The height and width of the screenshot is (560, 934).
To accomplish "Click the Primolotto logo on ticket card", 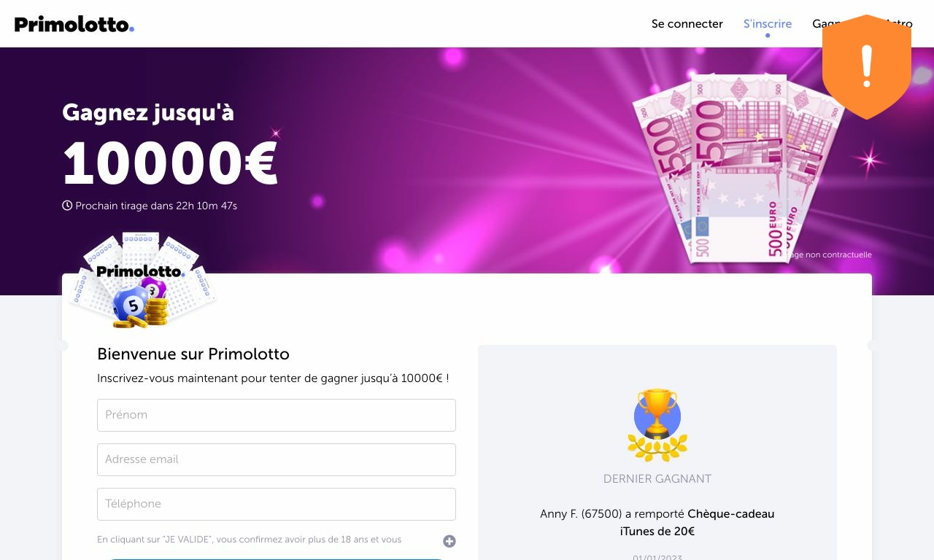I will pos(140,271).
